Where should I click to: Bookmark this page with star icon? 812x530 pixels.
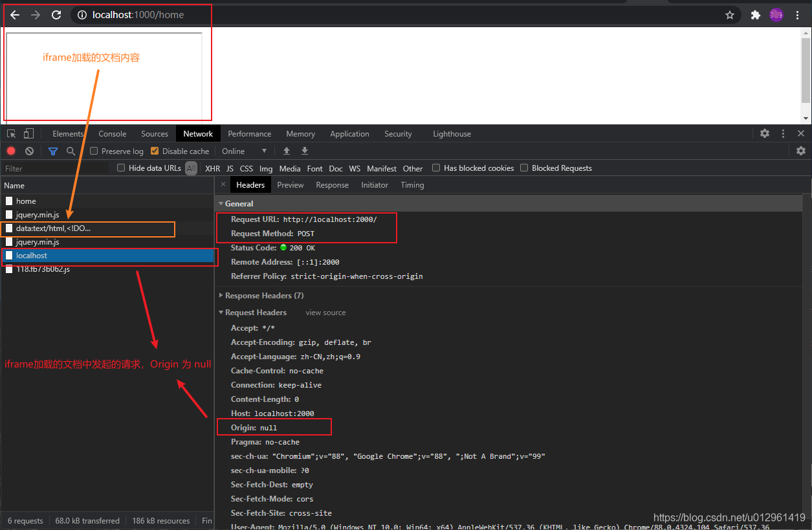(x=730, y=15)
